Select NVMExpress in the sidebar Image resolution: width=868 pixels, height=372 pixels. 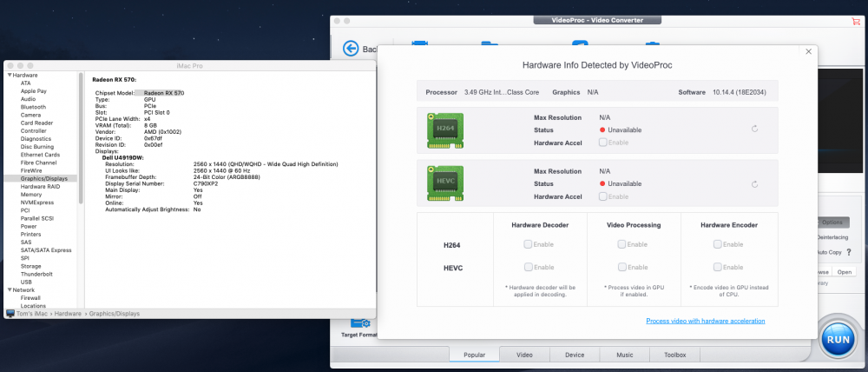tap(37, 203)
